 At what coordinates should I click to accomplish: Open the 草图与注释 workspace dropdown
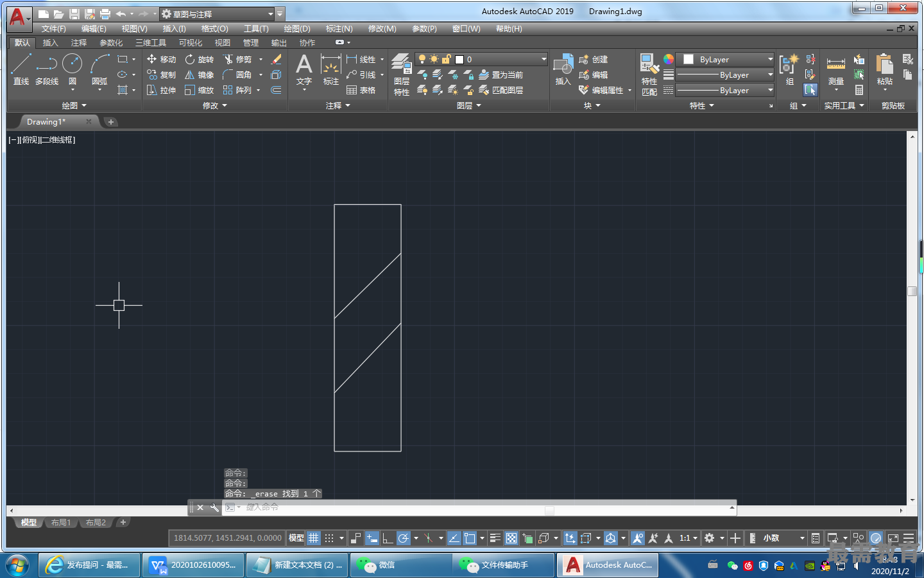218,13
